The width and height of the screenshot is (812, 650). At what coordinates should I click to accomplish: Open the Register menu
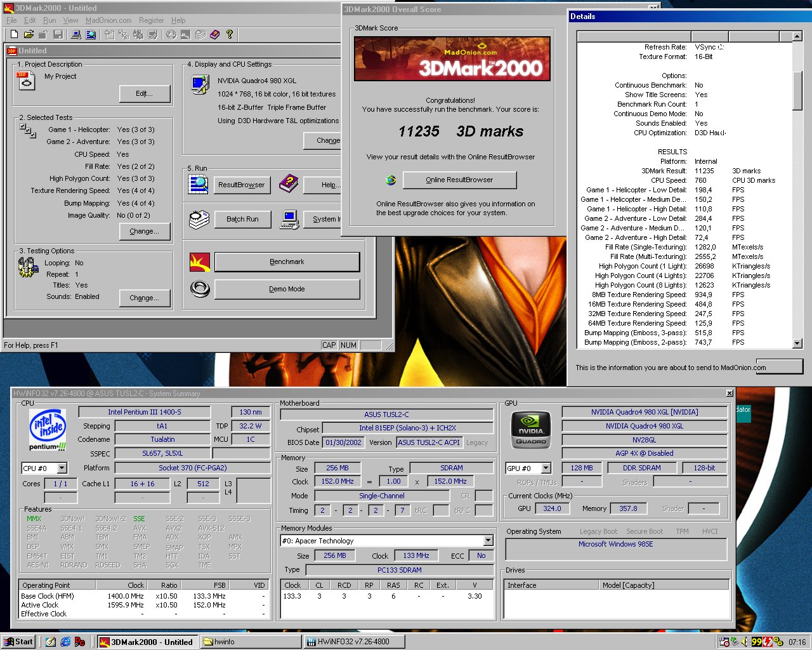151,20
